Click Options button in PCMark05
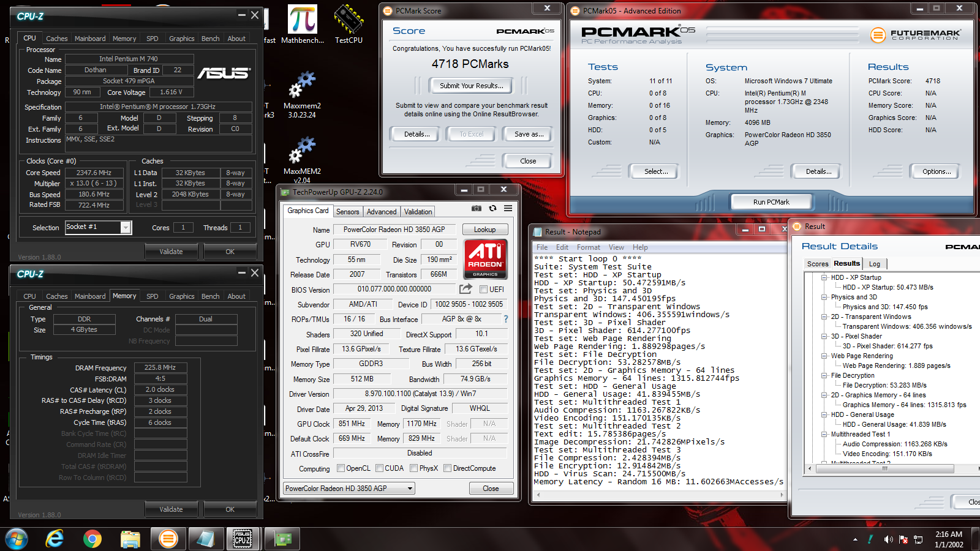 937,171
